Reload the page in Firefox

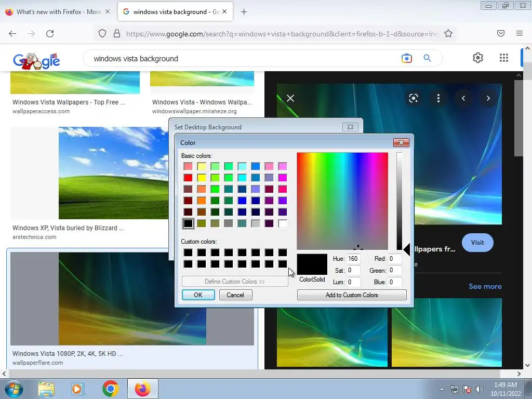pos(50,34)
